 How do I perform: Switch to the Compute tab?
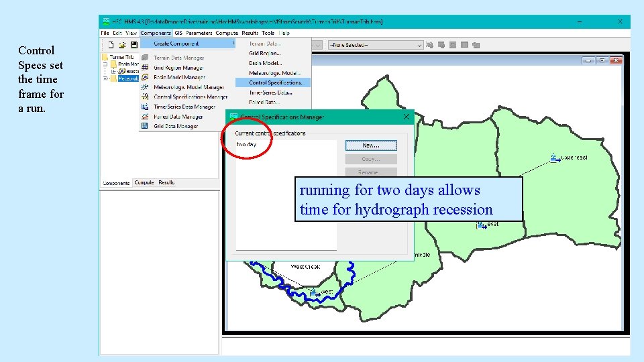tap(144, 182)
